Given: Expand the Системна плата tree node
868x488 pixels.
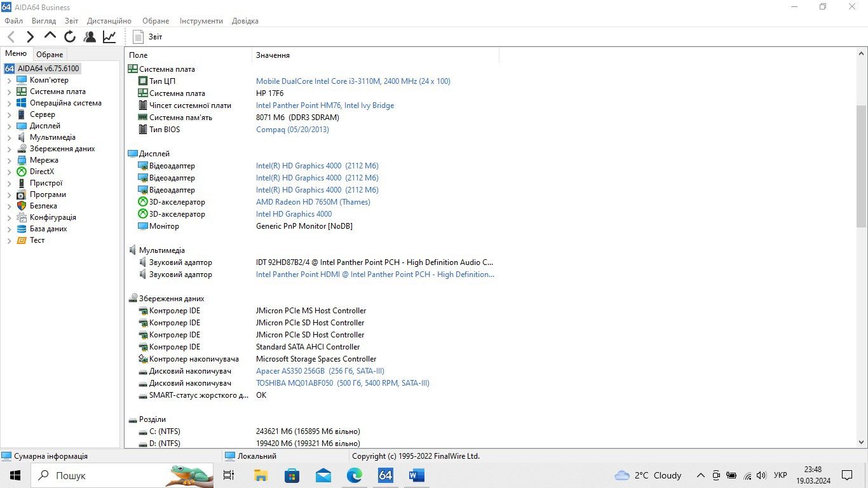Looking at the screenshot, I should (x=9, y=92).
